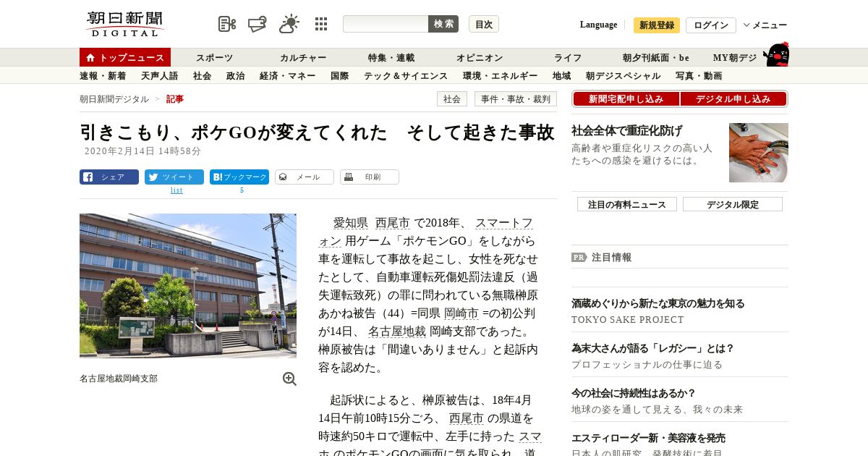Follow the 愛知県 keyword link

coord(350,223)
